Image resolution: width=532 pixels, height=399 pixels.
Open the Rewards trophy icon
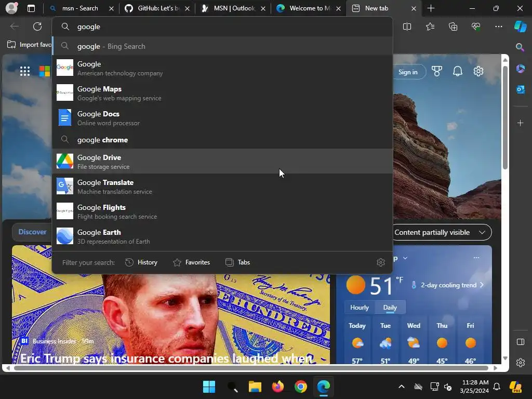pyautogui.click(x=436, y=71)
